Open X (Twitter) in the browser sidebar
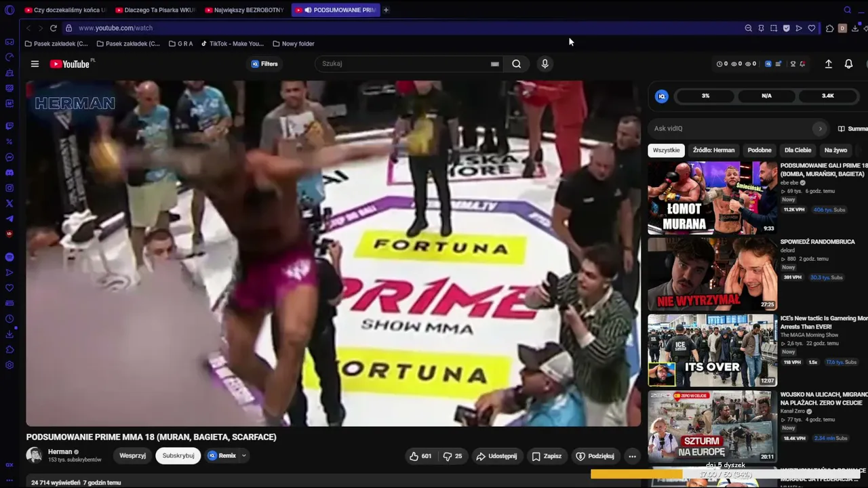 tap(9, 203)
